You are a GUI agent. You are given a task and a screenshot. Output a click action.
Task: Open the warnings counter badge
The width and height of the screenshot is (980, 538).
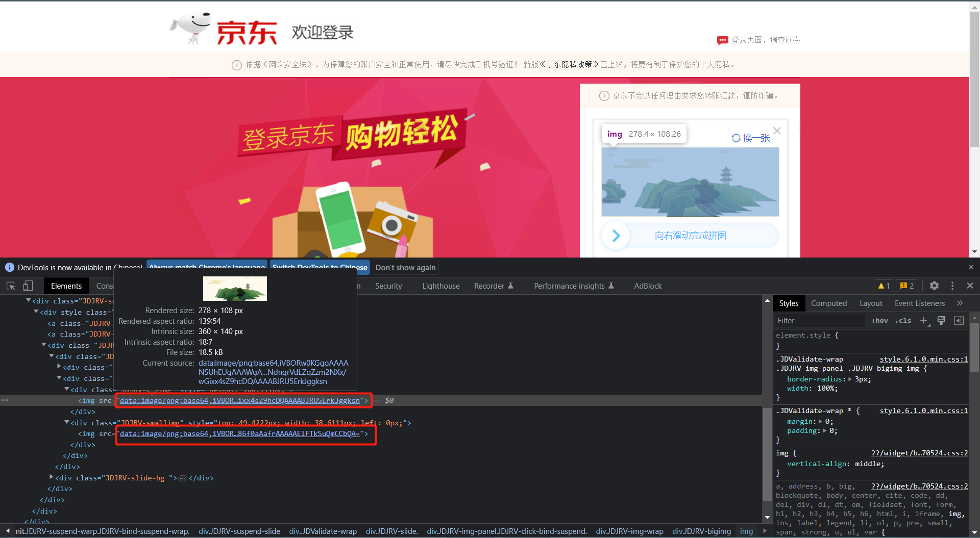[x=884, y=286]
